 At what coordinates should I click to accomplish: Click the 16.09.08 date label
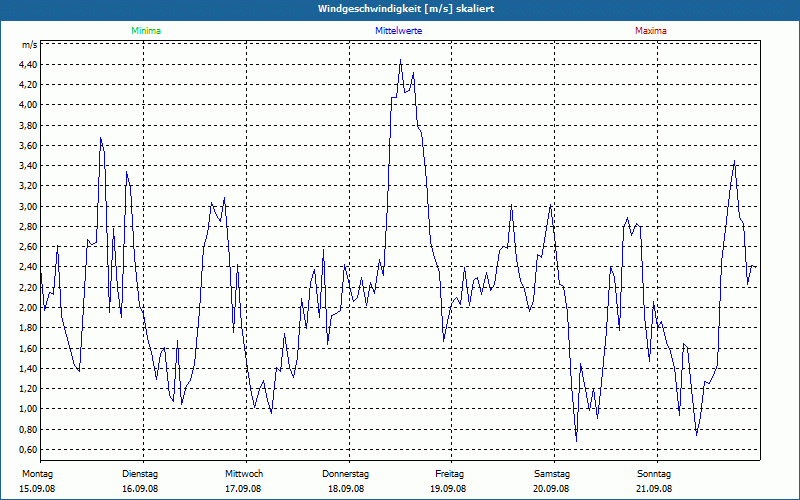[x=140, y=489]
